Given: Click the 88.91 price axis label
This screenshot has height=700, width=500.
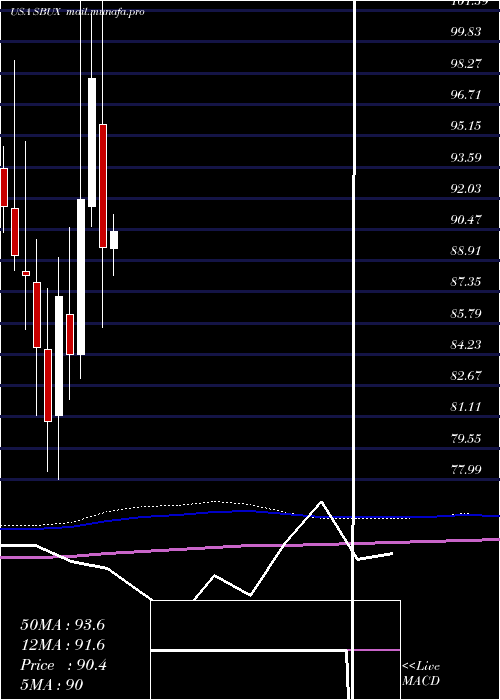Looking at the screenshot, I should tap(467, 250).
